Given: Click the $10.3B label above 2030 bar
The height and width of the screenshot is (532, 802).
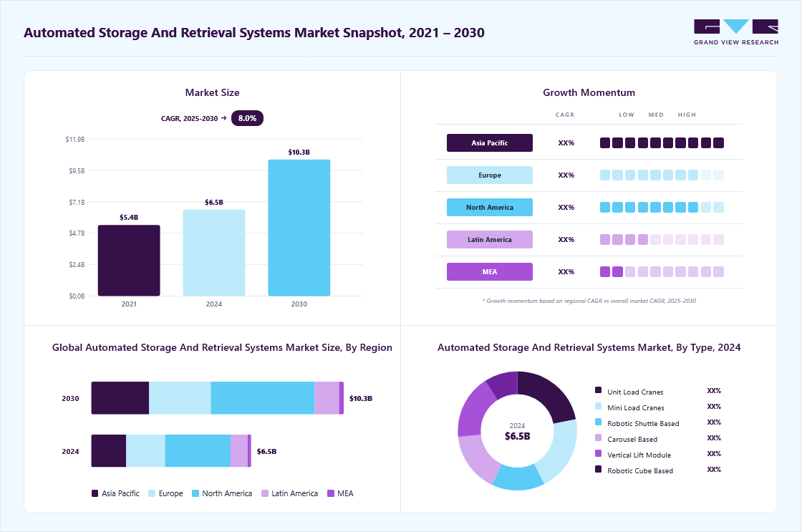Looking at the screenshot, I should click(x=299, y=152).
